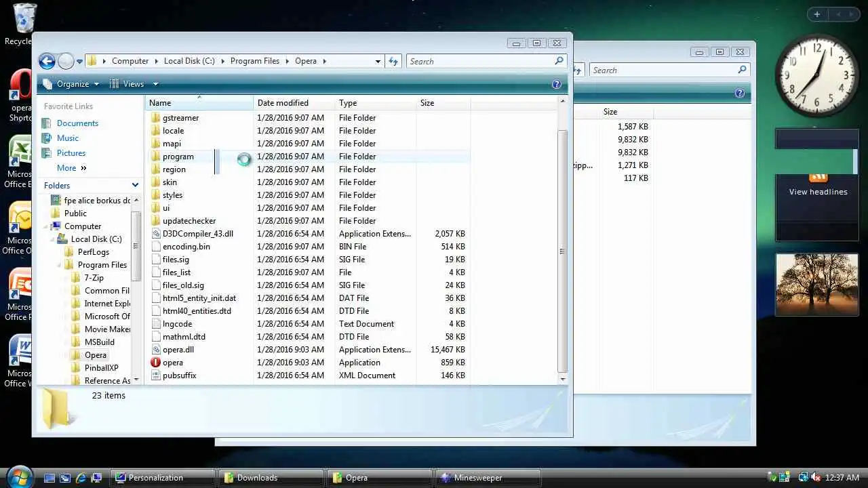Select the red opera application icon

coord(155,363)
